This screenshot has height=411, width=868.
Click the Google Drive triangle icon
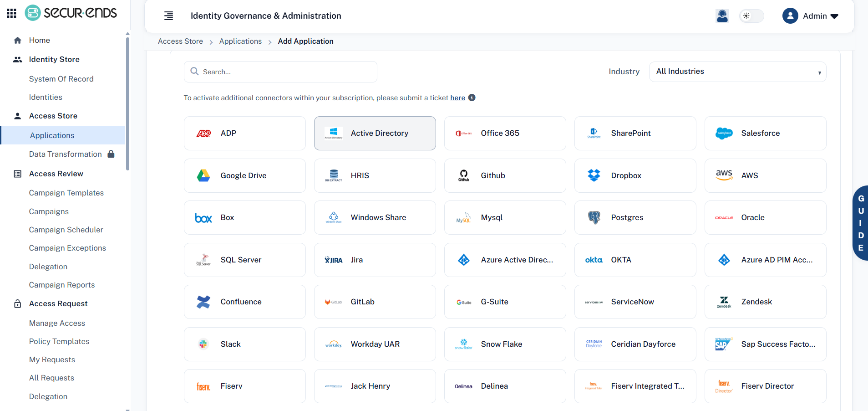(x=203, y=175)
